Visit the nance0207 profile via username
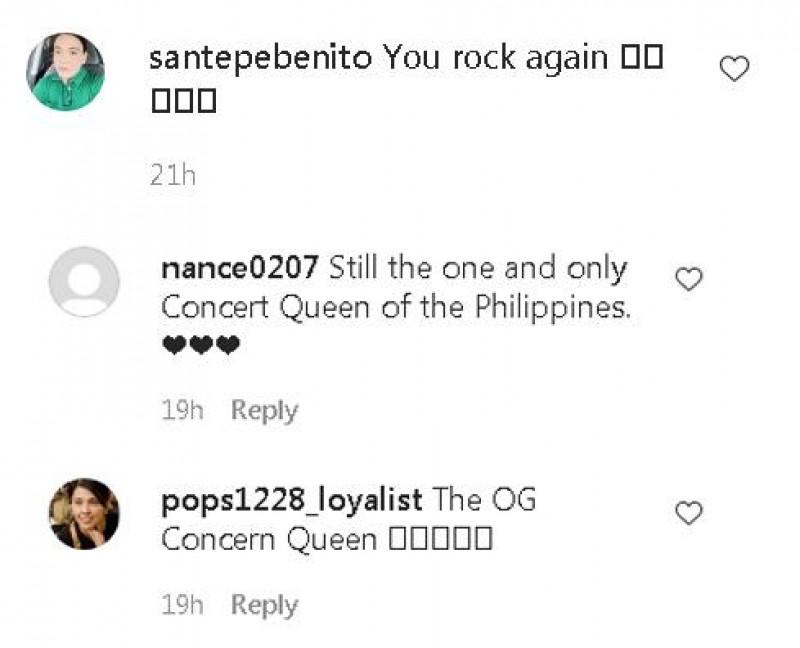The width and height of the screenshot is (800, 648). (240, 269)
